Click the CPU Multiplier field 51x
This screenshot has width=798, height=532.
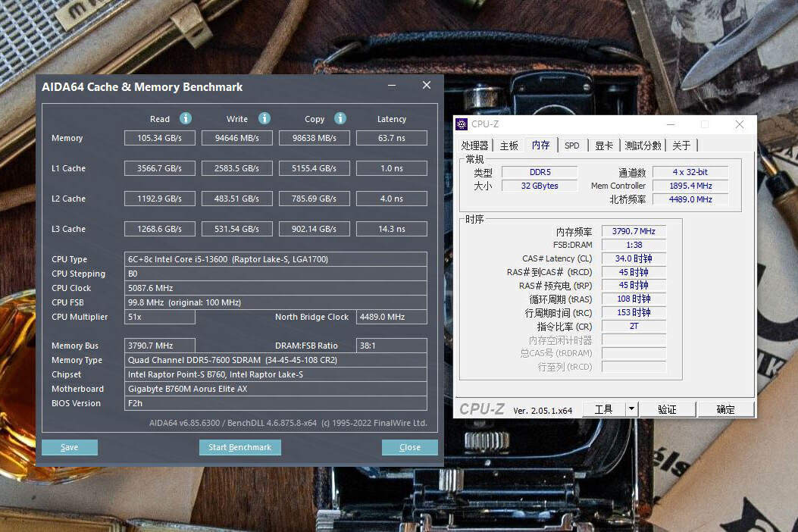(x=160, y=317)
